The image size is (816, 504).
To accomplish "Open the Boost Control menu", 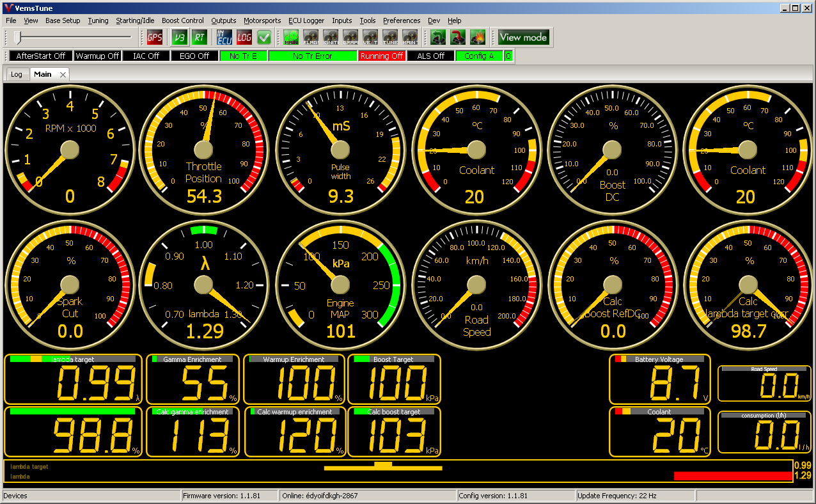I will [183, 20].
